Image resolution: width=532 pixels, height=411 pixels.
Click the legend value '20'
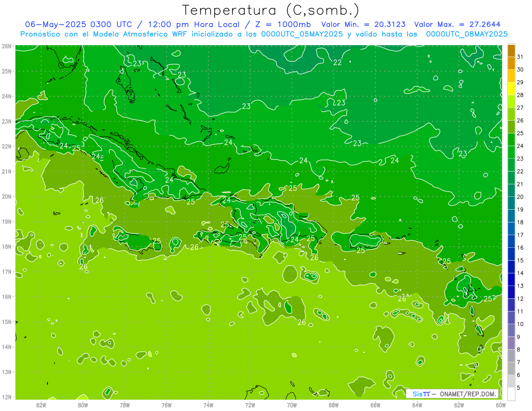tap(520, 197)
